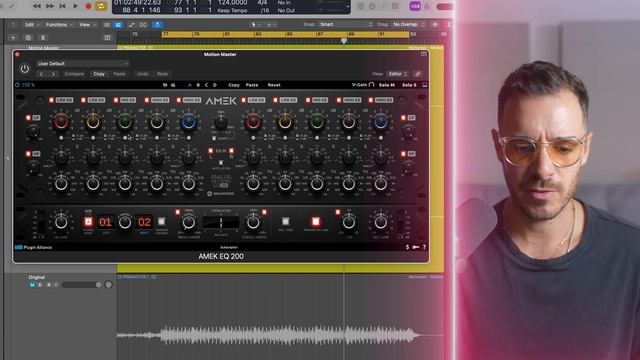
Task: Toggle the plugin power bypass button
Action: click(24, 69)
